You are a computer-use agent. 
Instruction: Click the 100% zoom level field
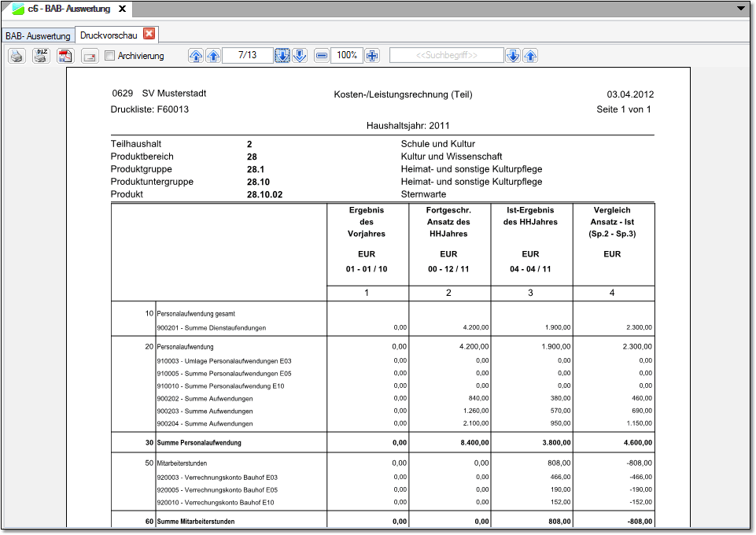point(347,56)
